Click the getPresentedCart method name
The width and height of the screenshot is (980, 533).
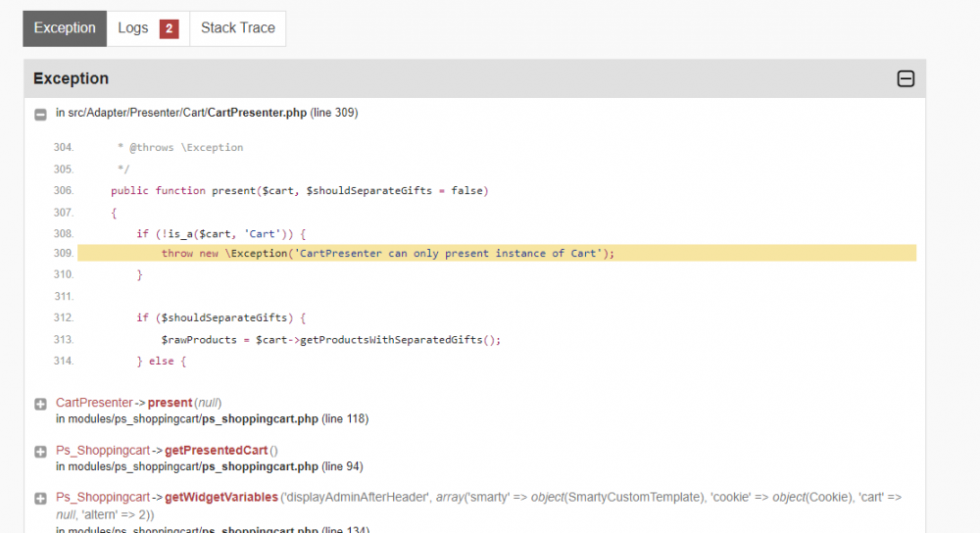216,451
